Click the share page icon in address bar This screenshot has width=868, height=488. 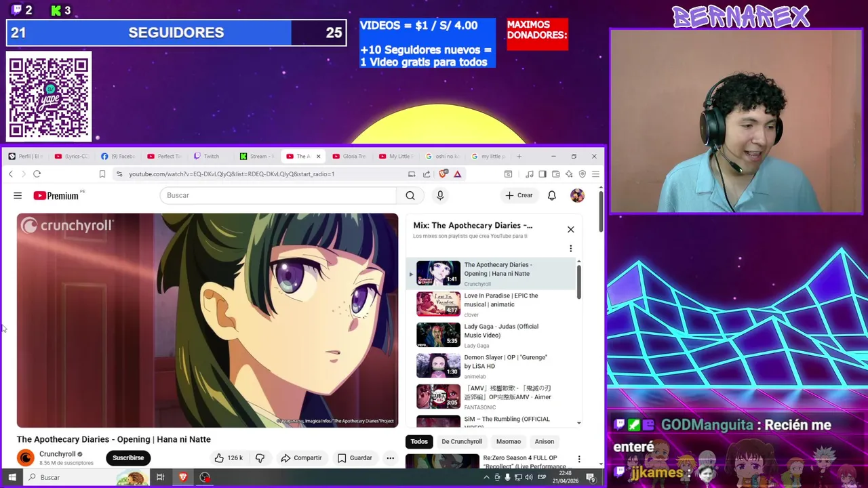point(427,174)
